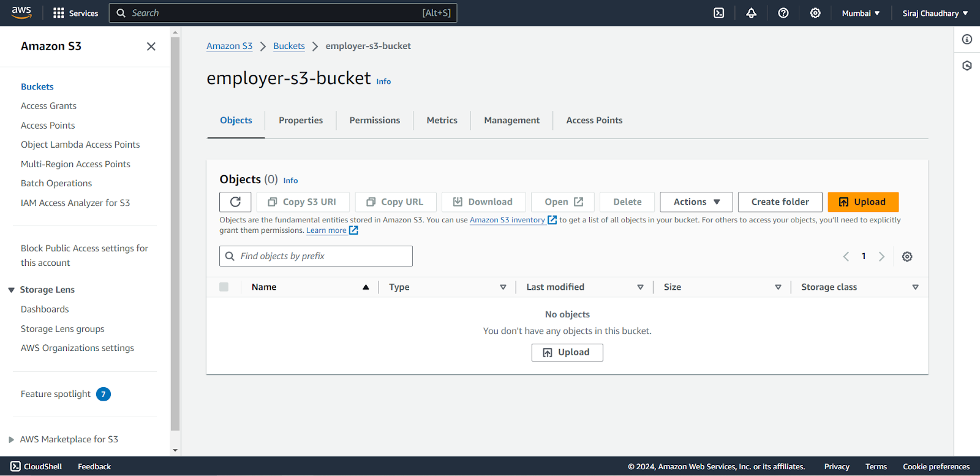Screen dimensions: 980x476
Task: Sort by Size column arrow
Action: (x=778, y=287)
